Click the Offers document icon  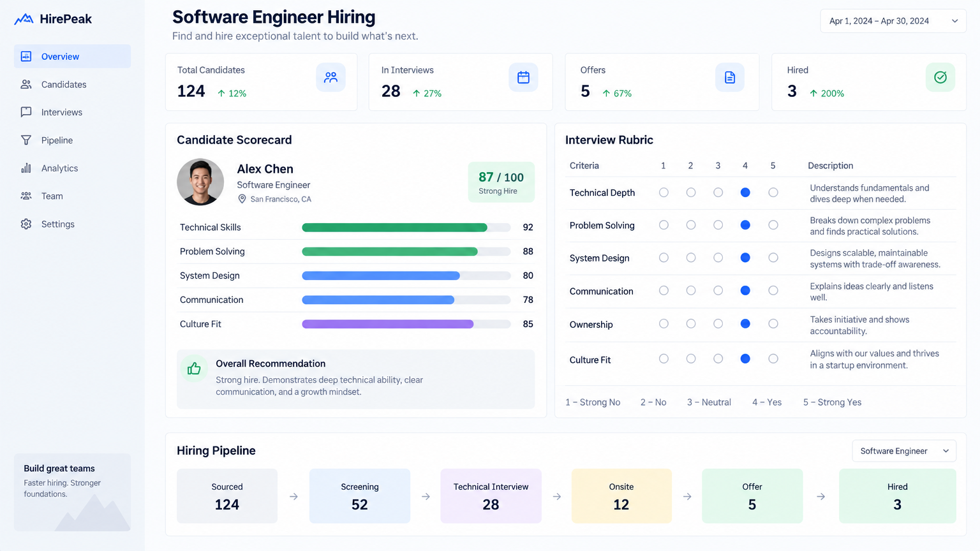(730, 77)
